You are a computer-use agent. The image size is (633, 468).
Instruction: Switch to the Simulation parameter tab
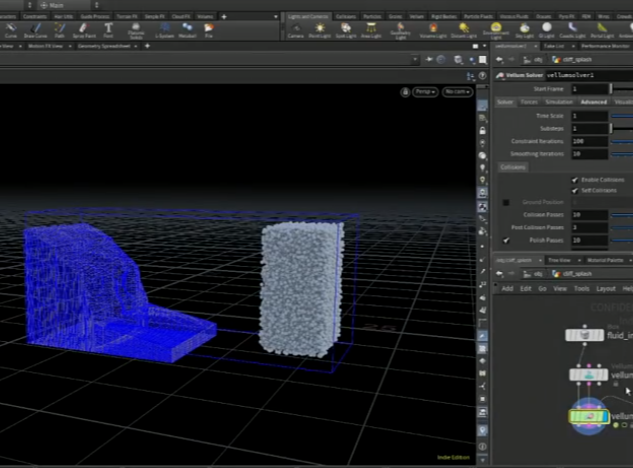click(x=559, y=102)
